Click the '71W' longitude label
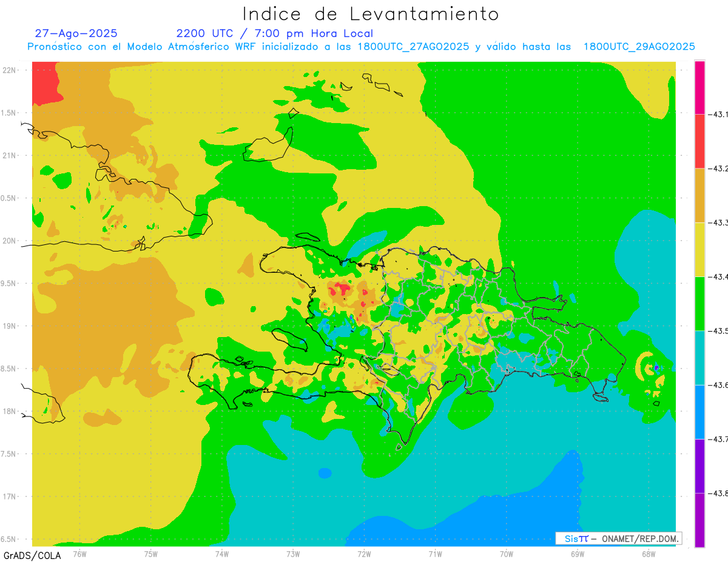Screen dimensions: 728x562 [435, 554]
